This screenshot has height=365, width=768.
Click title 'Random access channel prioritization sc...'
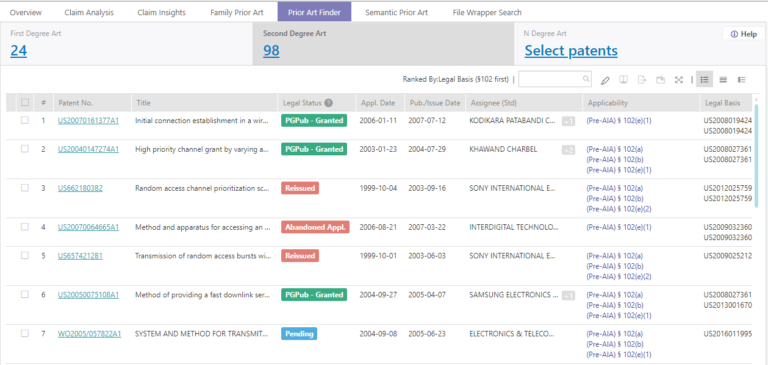click(202, 188)
